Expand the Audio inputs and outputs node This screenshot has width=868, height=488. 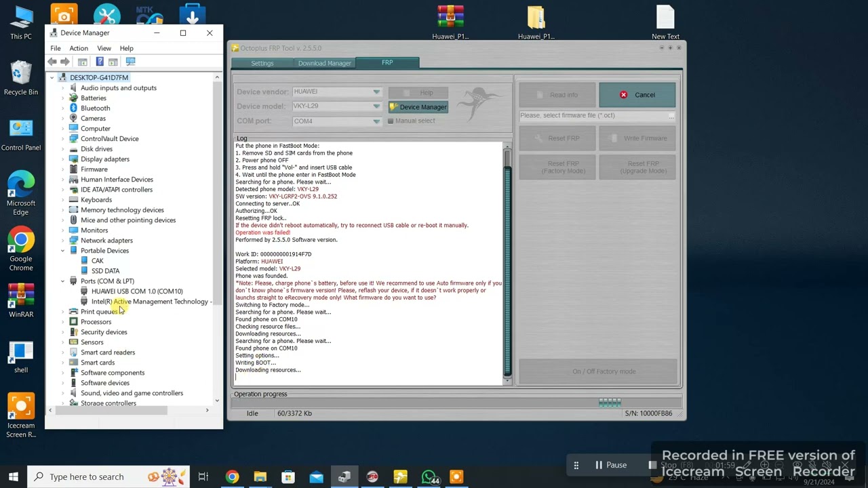click(63, 88)
